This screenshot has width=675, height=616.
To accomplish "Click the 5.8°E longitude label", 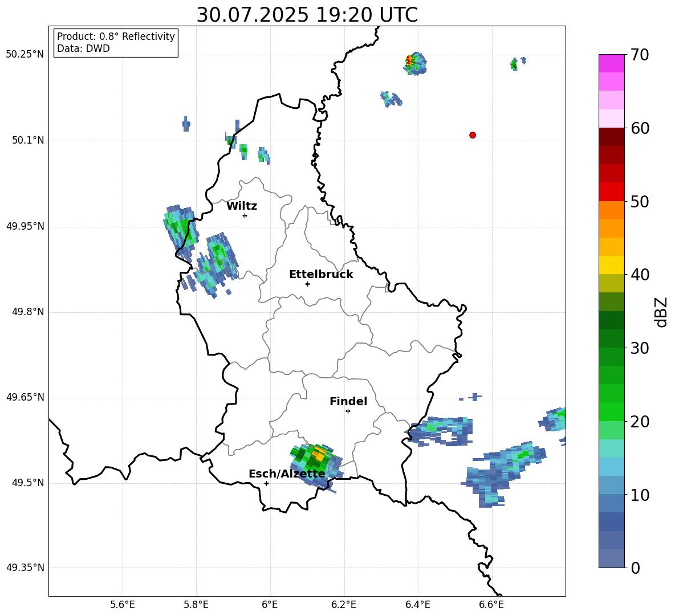I will pyautogui.click(x=196, y=605).
